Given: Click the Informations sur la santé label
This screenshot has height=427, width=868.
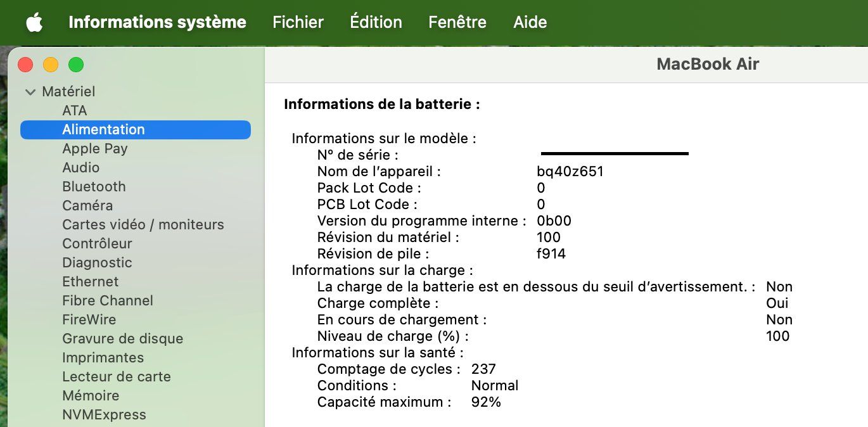Looking at the screenshot, I should [x=378, y=353].
